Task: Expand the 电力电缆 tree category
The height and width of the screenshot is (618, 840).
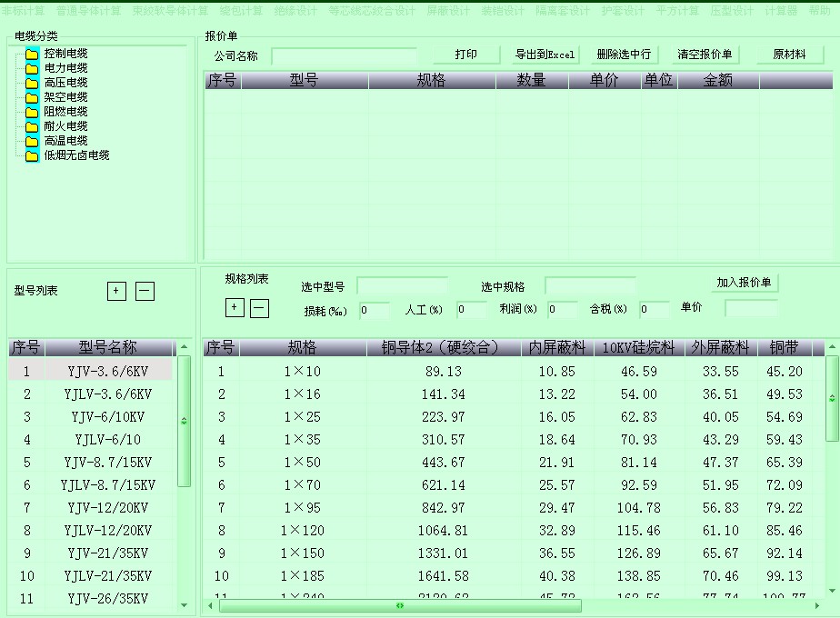Action: (65, 68)
